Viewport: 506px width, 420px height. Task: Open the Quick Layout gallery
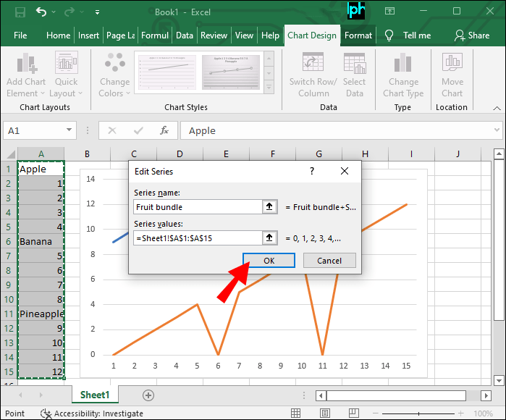click(x=66, y=64)
